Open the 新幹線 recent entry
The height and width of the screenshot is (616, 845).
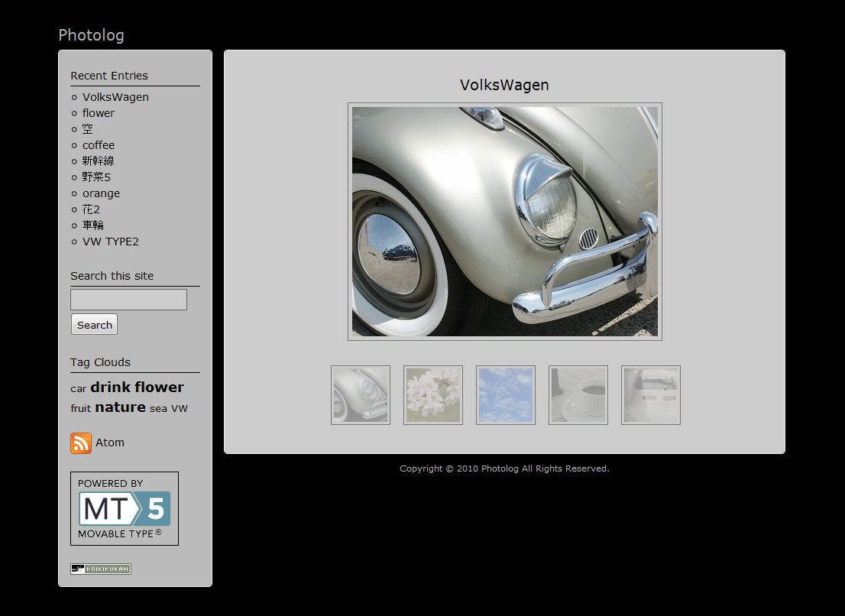point(98,161)
